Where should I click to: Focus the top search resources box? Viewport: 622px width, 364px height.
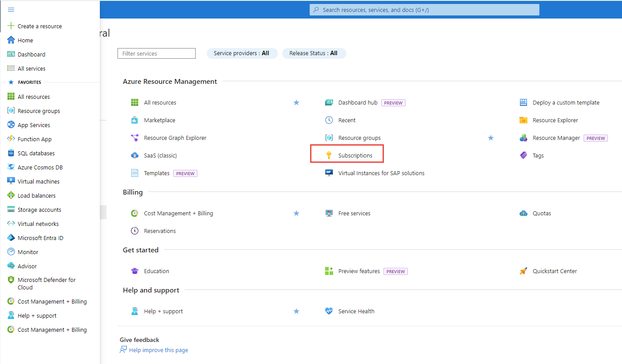pyautogui.click(x=425, y=10)
